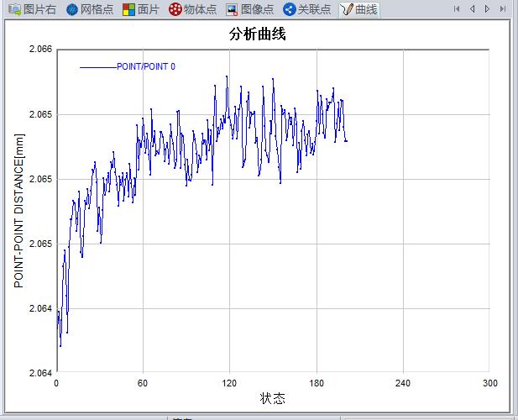Switch to the 网格点 tab label
The image size is (518, 420).
(x=97, y=9)
